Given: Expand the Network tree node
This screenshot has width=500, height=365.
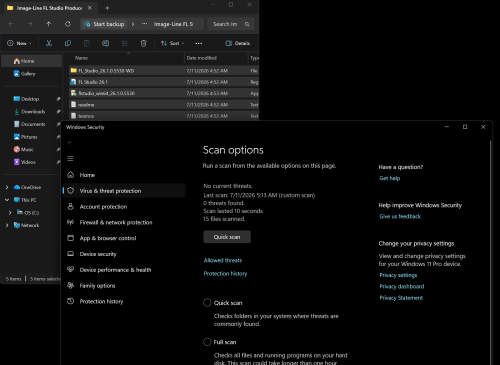Looking at the screenshot, I should [x=7, y=225].
